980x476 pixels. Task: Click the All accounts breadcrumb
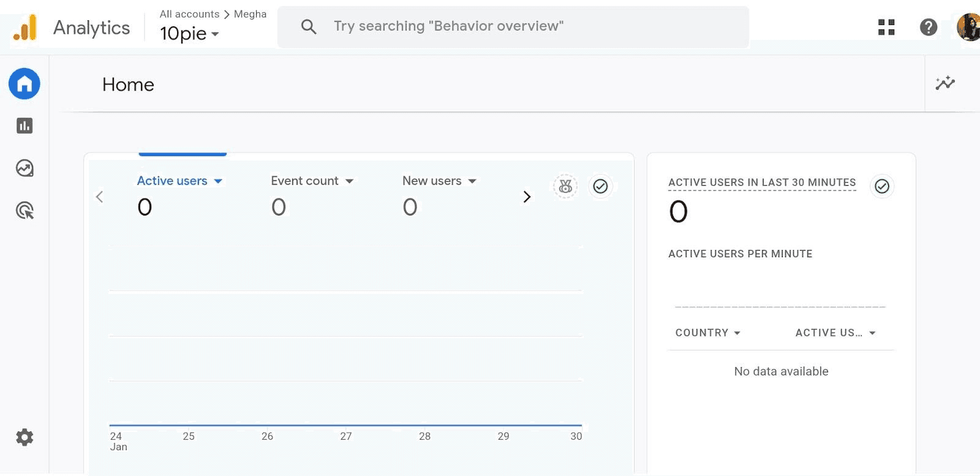click(189, 13)
